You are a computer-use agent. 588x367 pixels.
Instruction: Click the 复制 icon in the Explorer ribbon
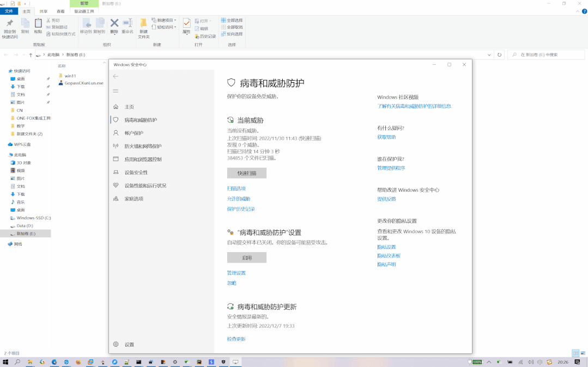click(25, 23)
